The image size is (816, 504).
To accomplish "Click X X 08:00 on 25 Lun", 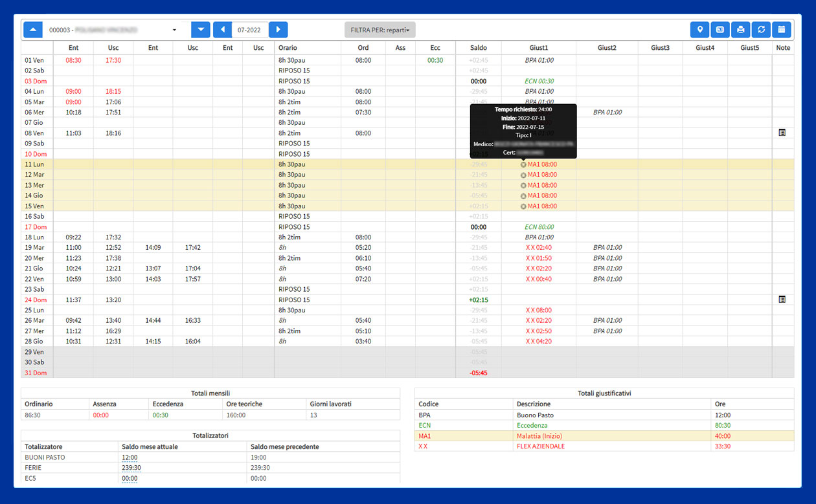I will (x=539, y=310).
